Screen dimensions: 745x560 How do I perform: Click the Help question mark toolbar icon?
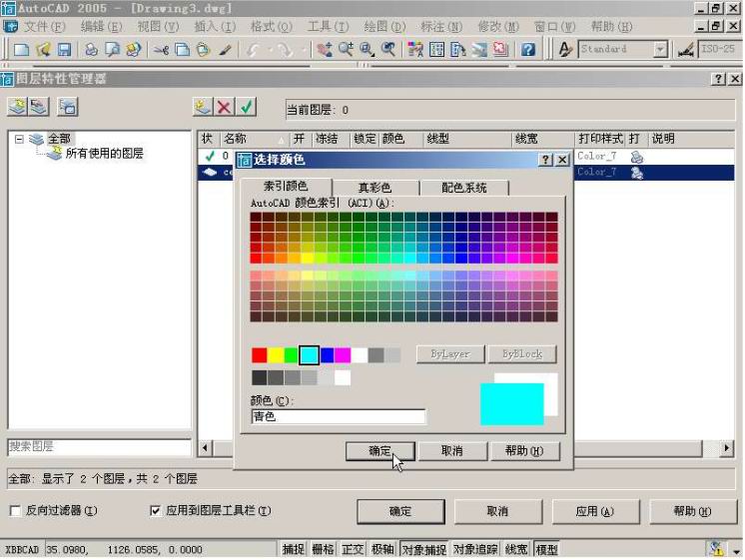coord(528,49)
